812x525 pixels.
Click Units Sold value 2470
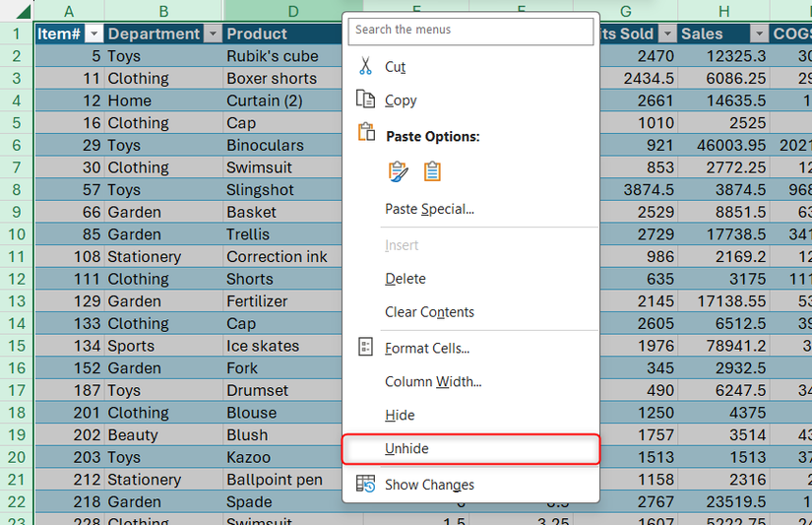(639, 56)
